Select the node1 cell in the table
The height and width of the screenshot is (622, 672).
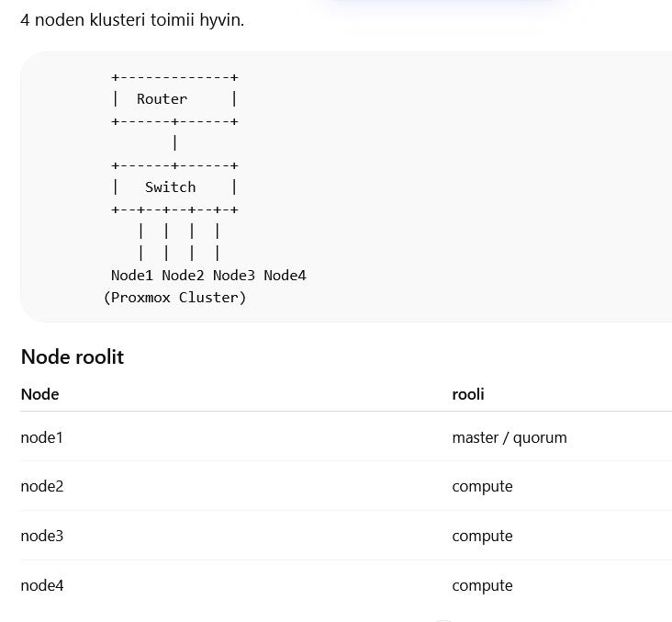coord(41,437)
